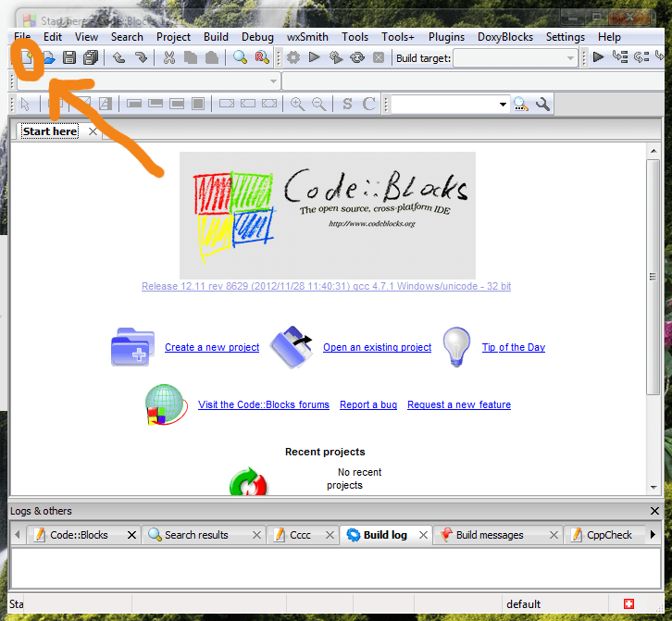
Task: Click the green-red recent projects refresh icon
Action: pos(248,481)
